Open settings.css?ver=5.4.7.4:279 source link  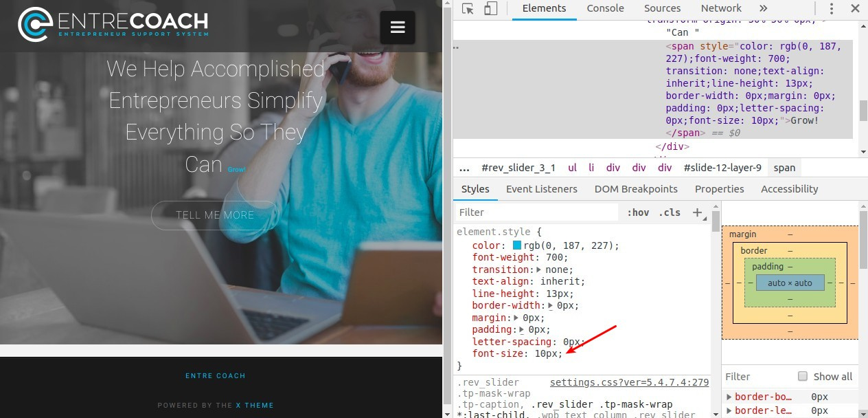pos(629,382)
